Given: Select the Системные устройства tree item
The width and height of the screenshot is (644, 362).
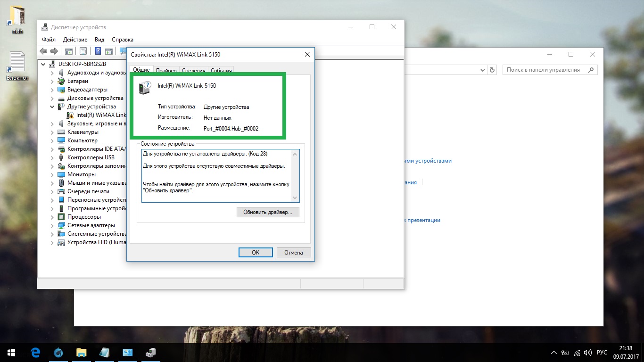Looking at the screenshot, I should [97, 234].
